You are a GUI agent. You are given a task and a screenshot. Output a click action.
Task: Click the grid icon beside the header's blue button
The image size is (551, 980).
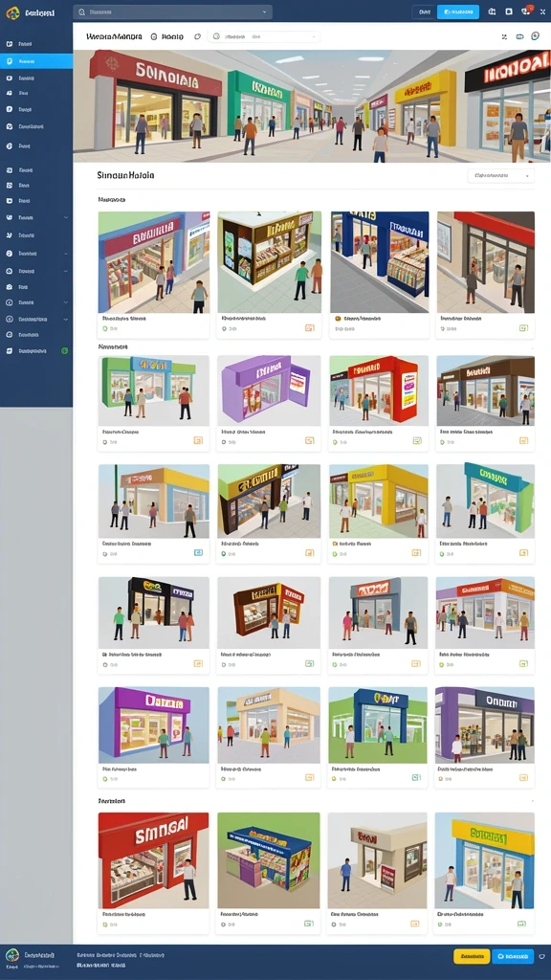pyautogui.click(x=492, y=11)
